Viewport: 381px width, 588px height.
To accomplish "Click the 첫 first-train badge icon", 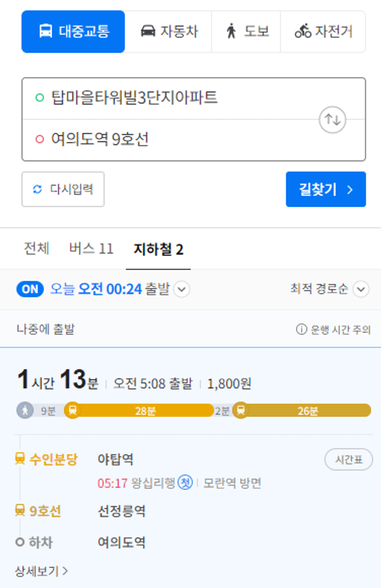I will [x=185, y=483].
